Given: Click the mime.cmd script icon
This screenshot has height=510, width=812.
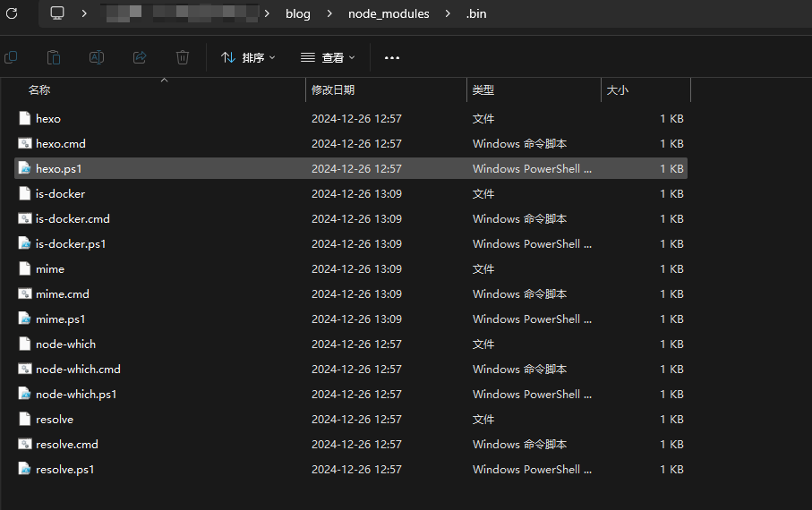Looking at the screenshot, I should (x=25, y=293).
